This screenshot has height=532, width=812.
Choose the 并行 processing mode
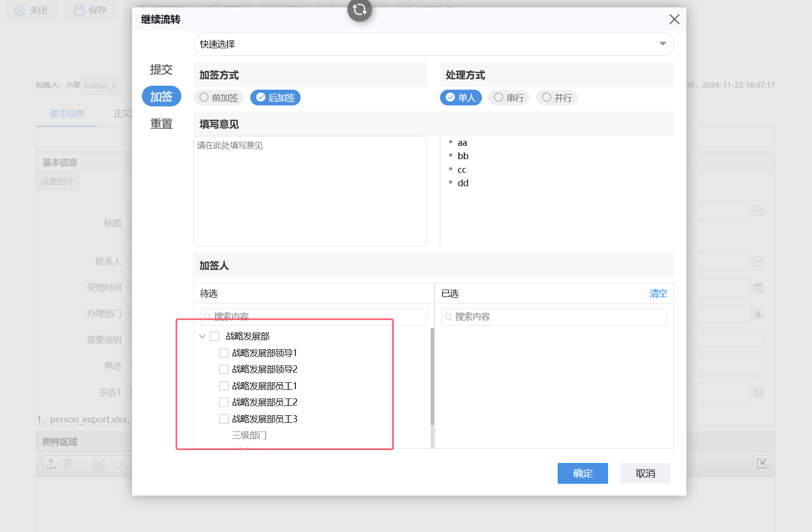(557, 98)
